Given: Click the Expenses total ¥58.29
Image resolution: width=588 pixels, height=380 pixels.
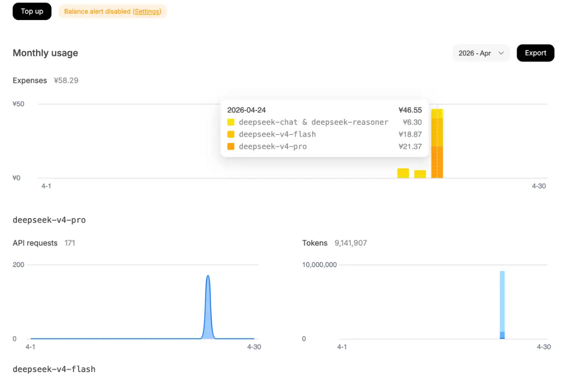Looking at the screenshot, I should point(67,80).
